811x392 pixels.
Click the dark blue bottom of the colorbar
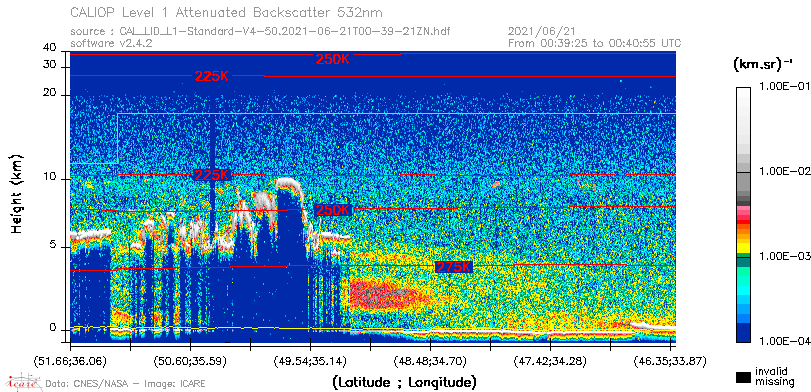pos(743,333)
